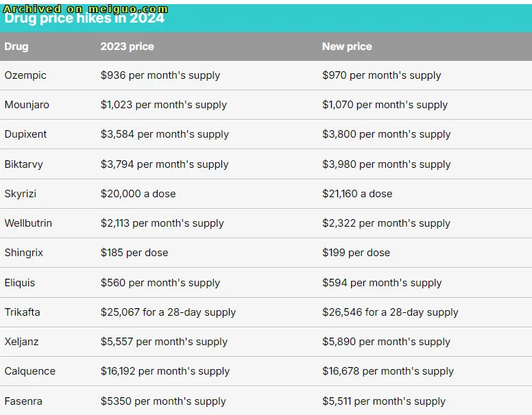
Task: Click Wellbutrin's new price of $2,322
Action: [386, 223]
